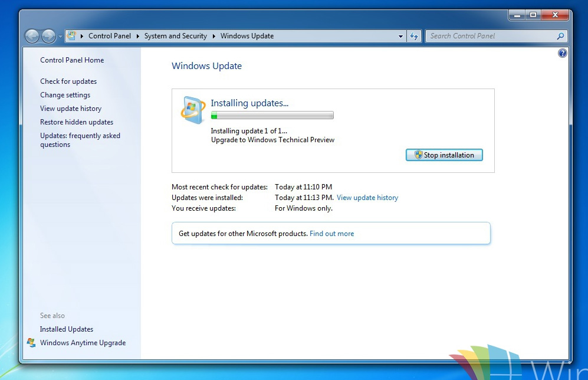Click the Today at 11:10 PM value
The image size is (588, 380).
(x=303, y=187)
